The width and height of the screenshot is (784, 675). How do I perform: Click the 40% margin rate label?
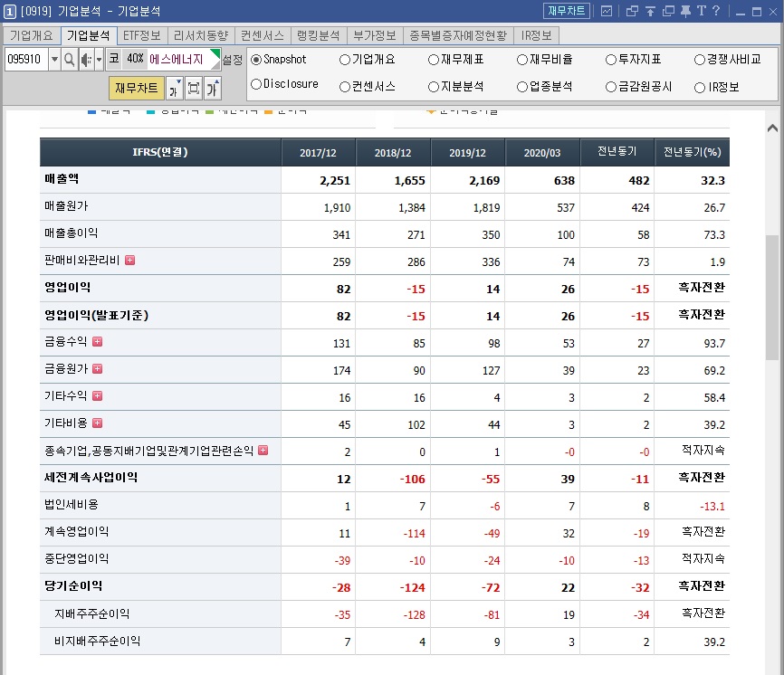(x=135, y=59)
